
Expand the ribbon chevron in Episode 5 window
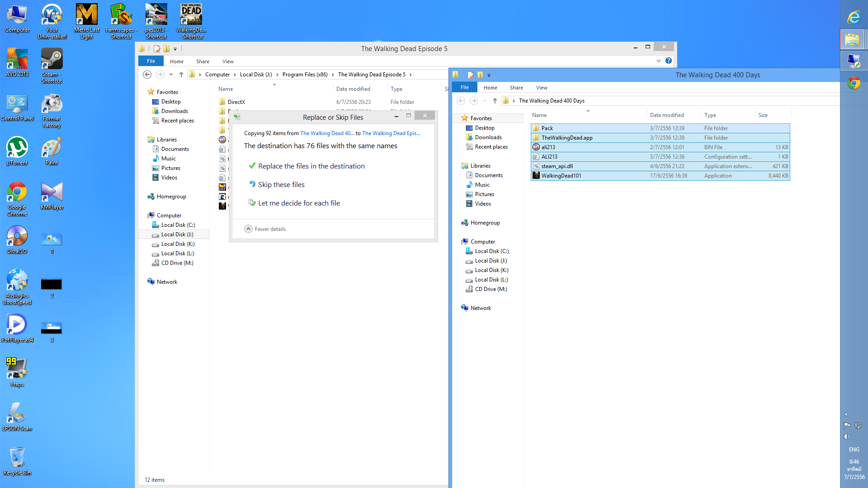tap(658, 61)
